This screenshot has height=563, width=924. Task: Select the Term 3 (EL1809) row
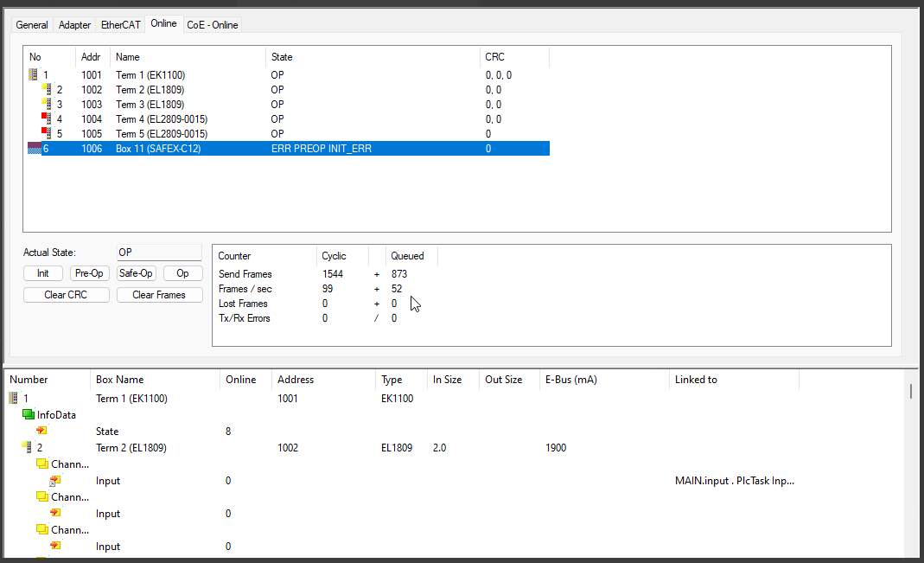(x=150, y=105)
